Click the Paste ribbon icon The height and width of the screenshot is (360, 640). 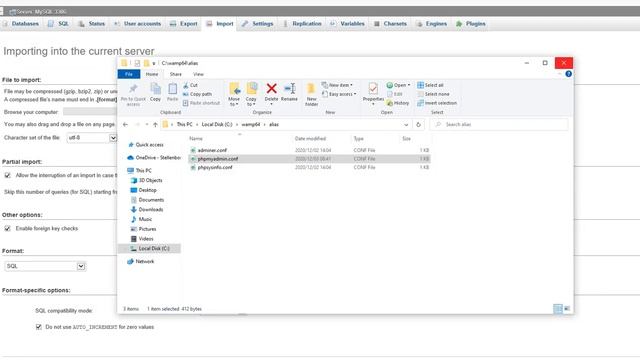173,89
